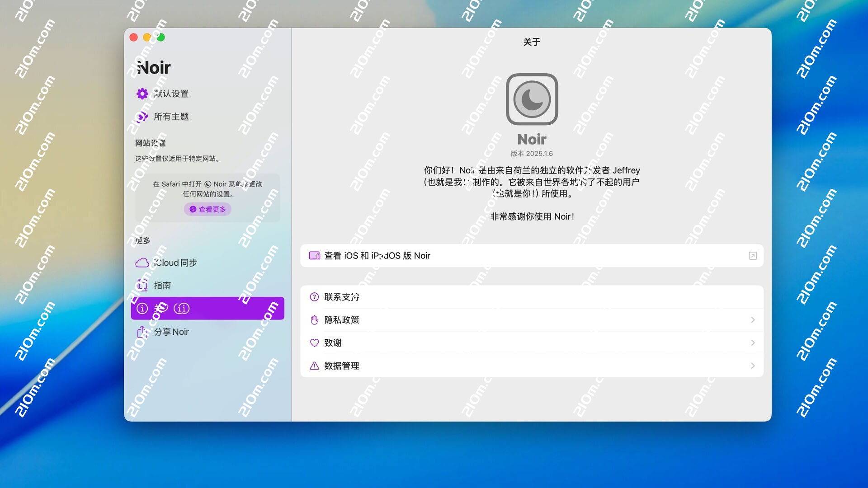Click the info icon in the selected row
The width and height of the screenshot is (868, 488).
[x=142, y=308]
